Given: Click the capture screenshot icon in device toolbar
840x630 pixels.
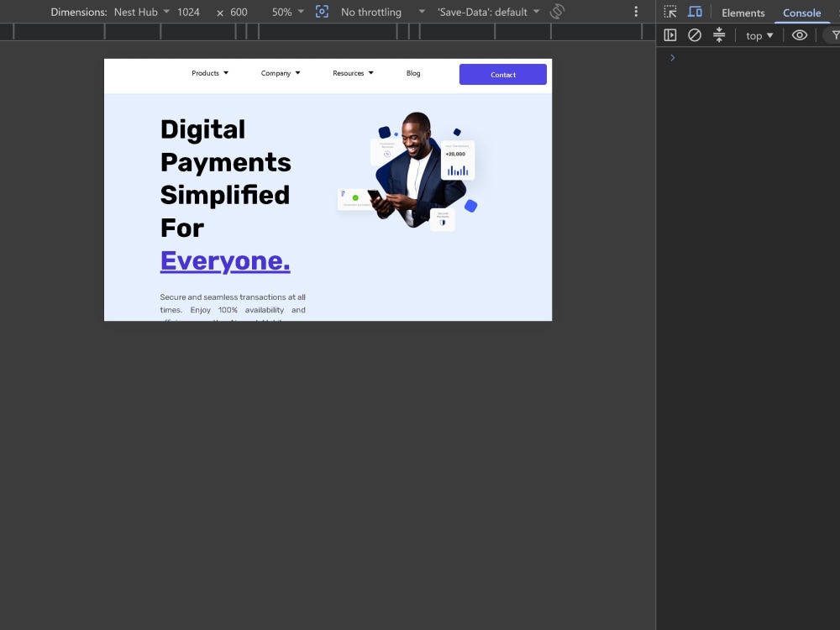Looking at the screenshot, I should (322, 11).
